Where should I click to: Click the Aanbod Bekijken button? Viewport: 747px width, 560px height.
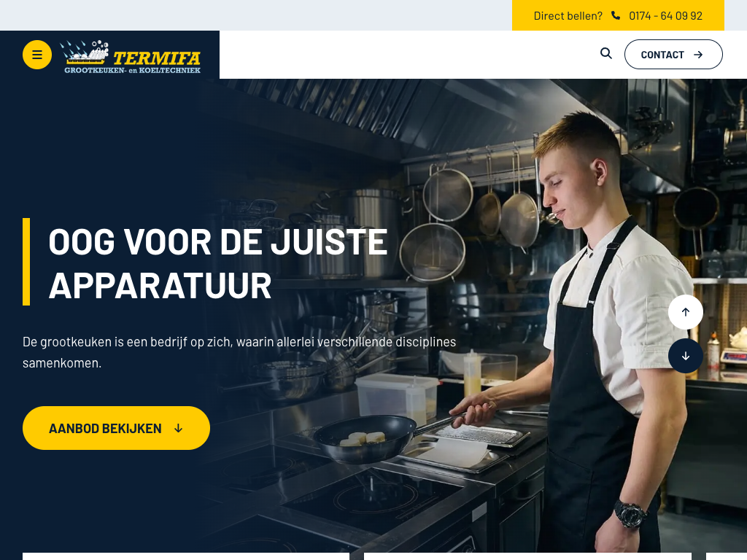tap(116, 428)
